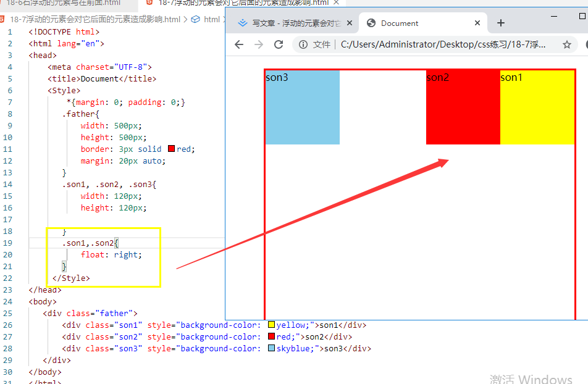Close the Document browser tab

pyautogui.click(x=477, y=23)
